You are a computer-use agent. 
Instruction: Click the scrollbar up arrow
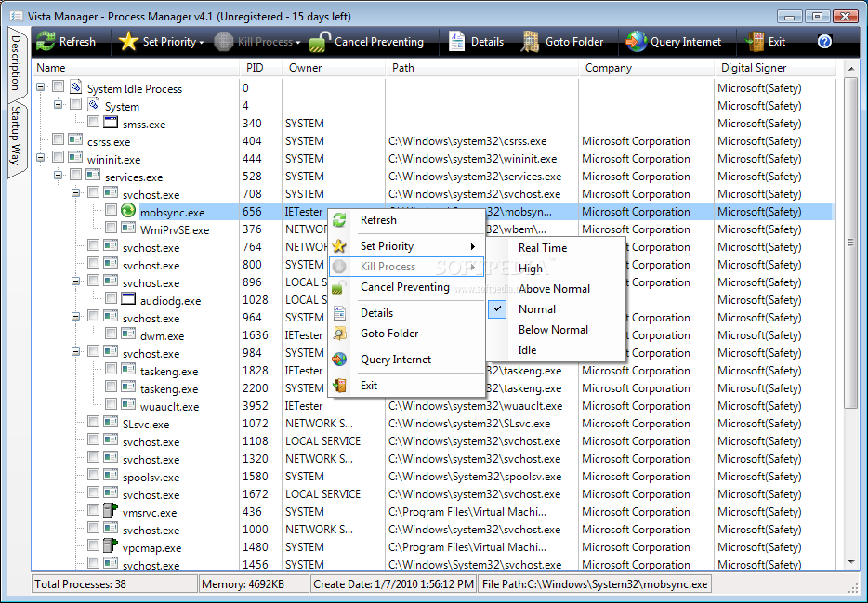pos(851,69)
